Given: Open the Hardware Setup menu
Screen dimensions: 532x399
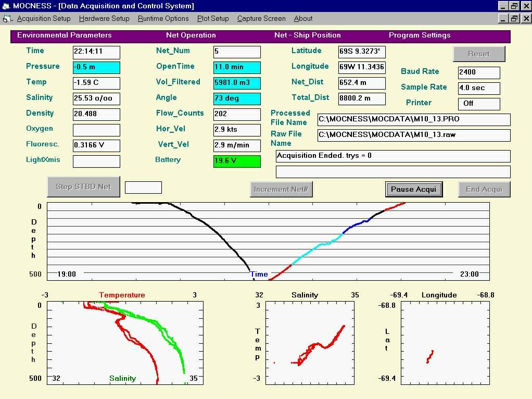Looking at the screenshot, I should pyautogui.click(x=104, y=19).
